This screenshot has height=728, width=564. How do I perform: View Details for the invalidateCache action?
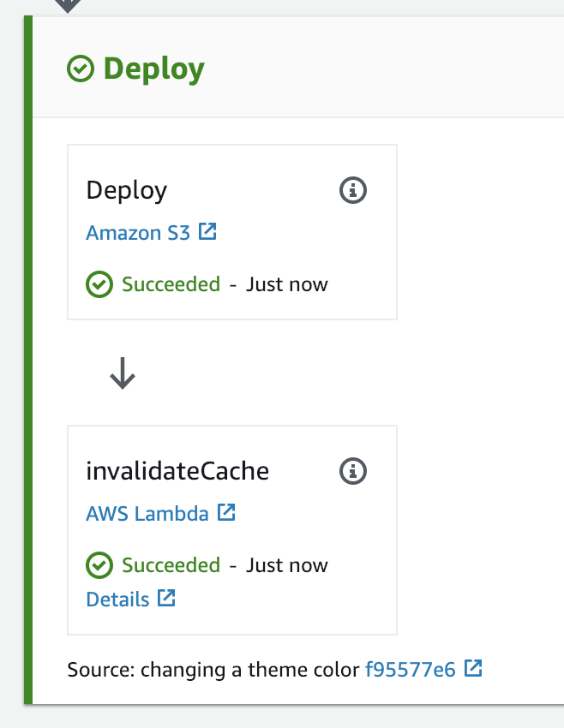click(117, 600)
